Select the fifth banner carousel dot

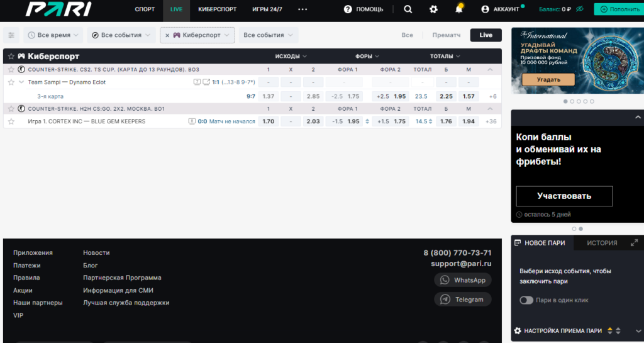(592, 101)
